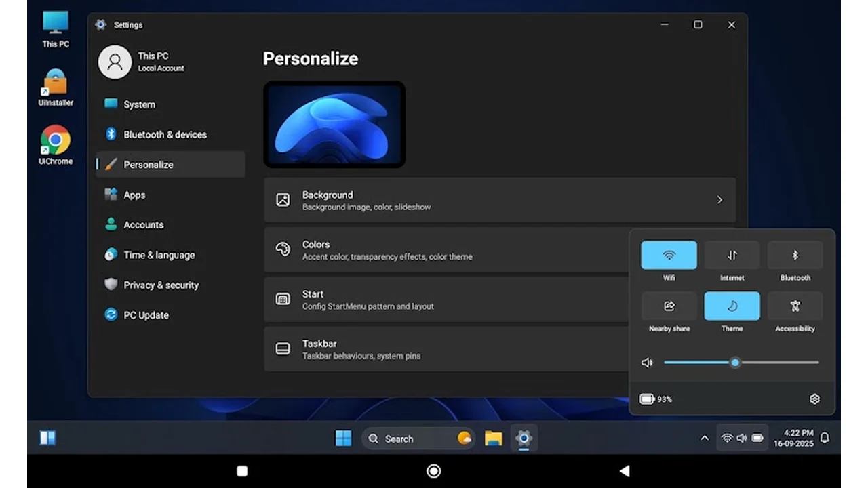Viewport: 868px width, 488px height.
Task: Open Privacy & security settings
Action: click(x=170, y=285)
